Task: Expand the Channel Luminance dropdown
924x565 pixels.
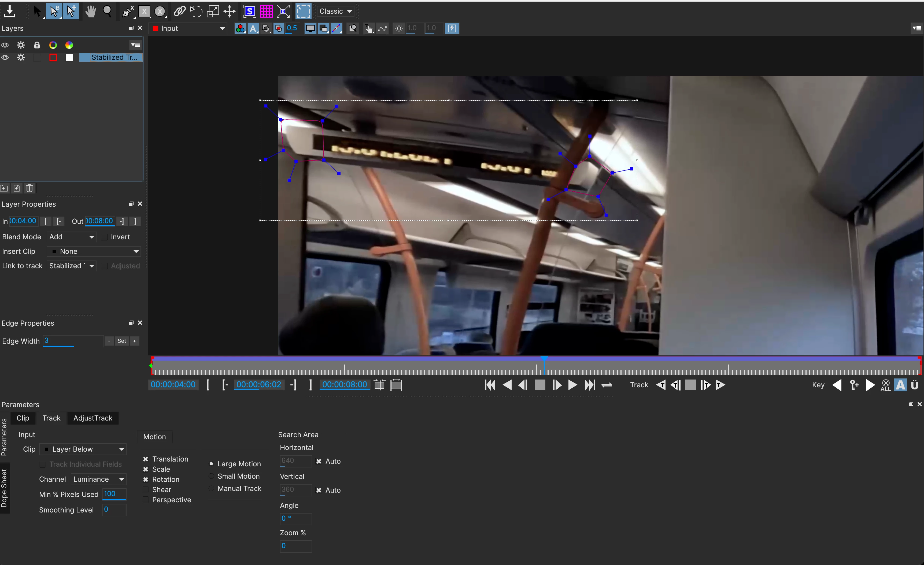Action: click(99, 479)
